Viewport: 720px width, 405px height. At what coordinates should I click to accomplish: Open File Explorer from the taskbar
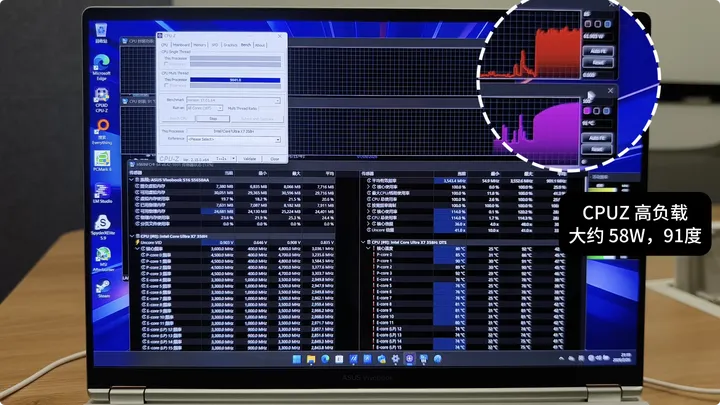click(311, 359)
